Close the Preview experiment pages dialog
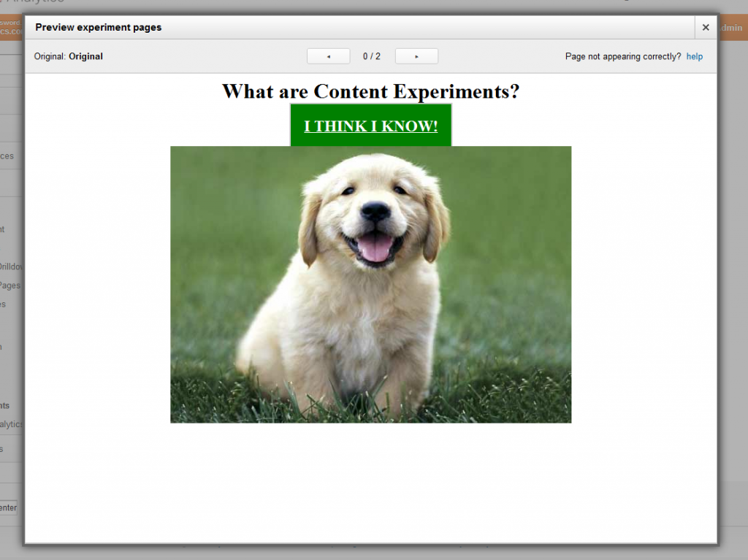The height and width of the screenshot is (560, 748). coord(706,28)
